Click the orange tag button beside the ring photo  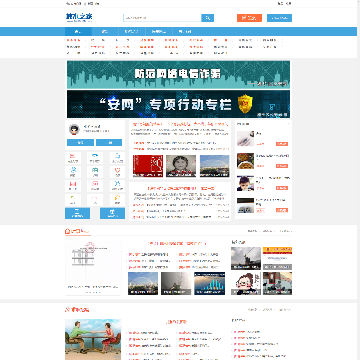(282, 144)
